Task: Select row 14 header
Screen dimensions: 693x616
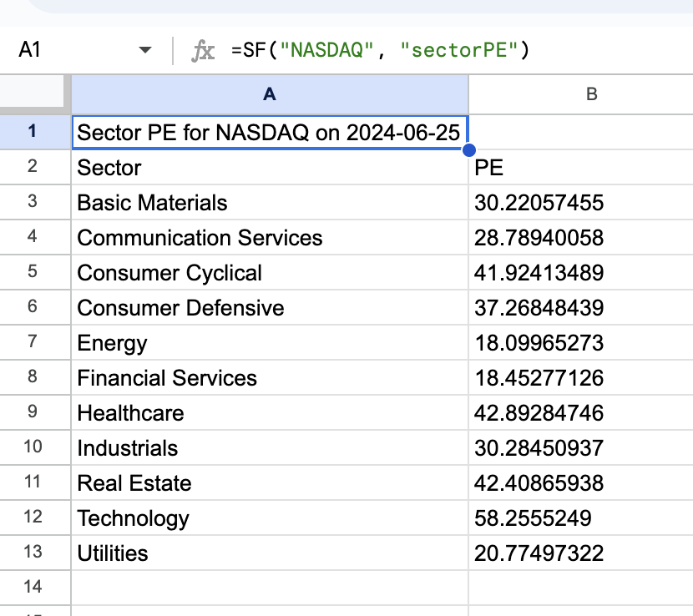Action: pos(35,588)
